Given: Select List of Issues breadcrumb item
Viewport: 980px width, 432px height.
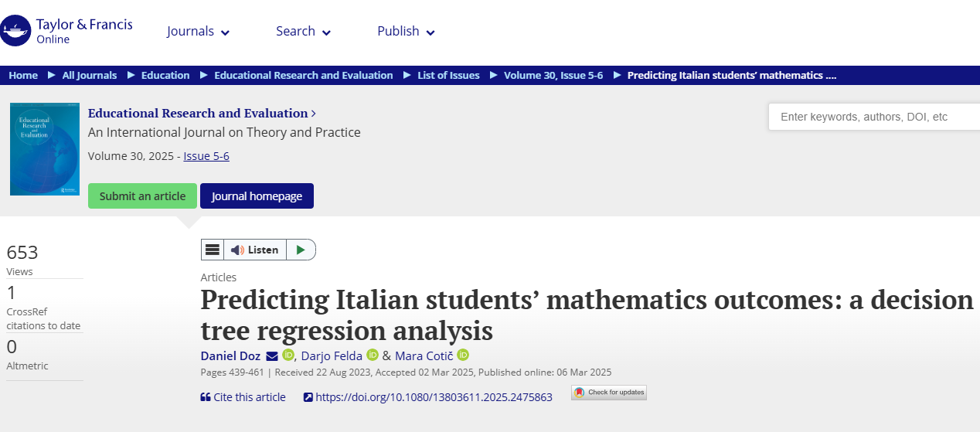Looking at the screenshot, I should (x=448, y=75).
